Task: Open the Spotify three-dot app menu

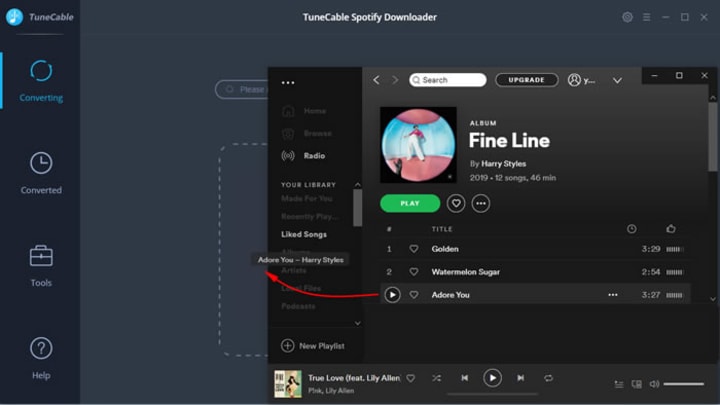Action: [288, 83]
